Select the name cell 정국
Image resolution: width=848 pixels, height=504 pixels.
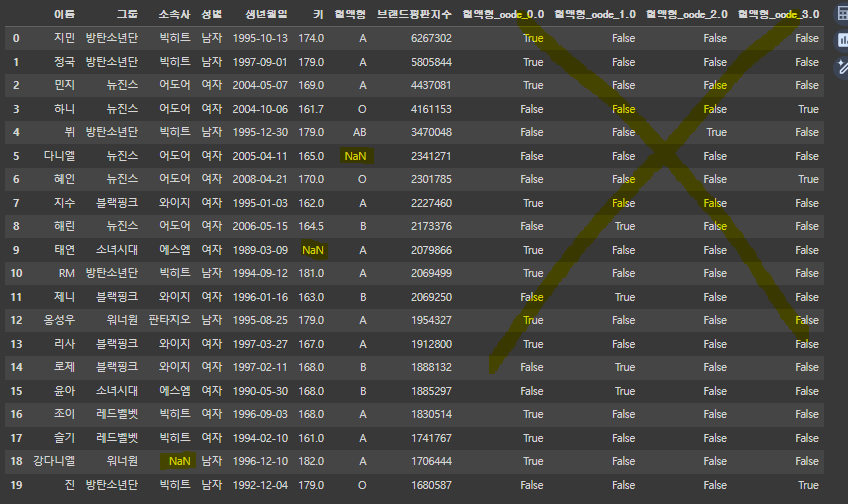coord(64,62)
